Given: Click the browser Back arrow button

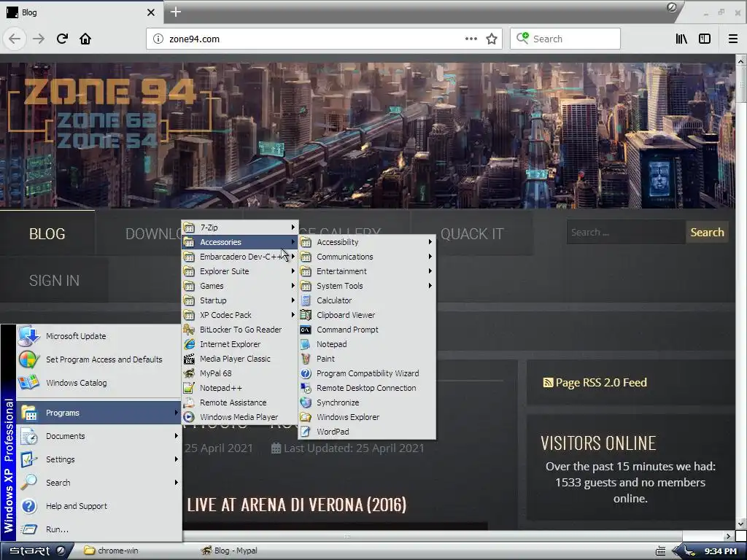Looking at the screenshot, I should tap(15, 39).
